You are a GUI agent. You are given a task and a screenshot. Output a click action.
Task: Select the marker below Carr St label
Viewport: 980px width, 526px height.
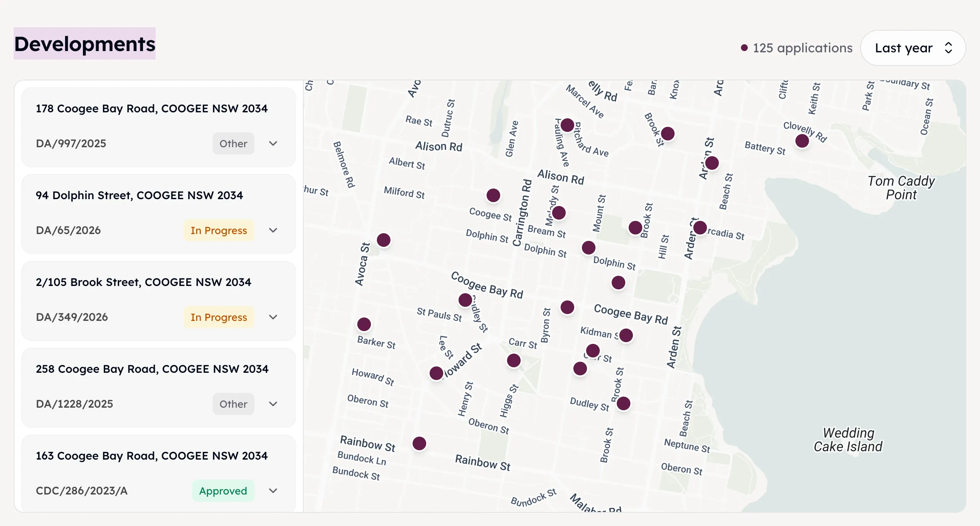pyautogui.click(x=514, y=360)
